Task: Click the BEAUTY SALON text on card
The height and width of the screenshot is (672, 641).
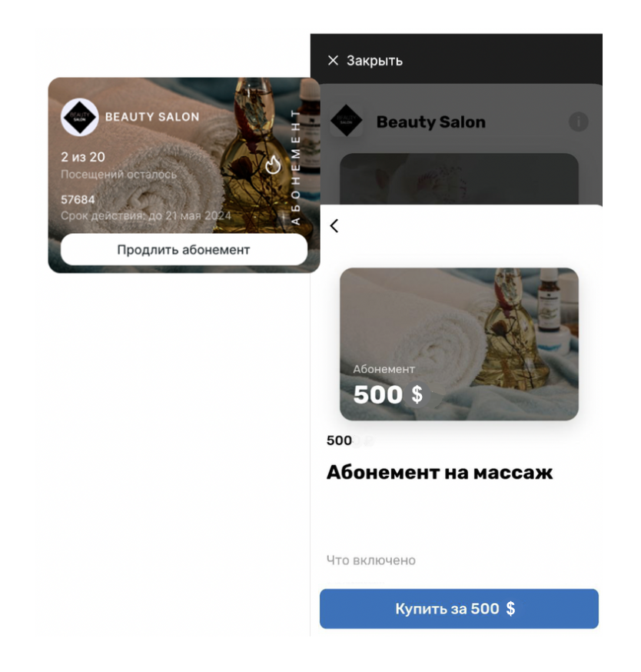Action: point(152,117)
